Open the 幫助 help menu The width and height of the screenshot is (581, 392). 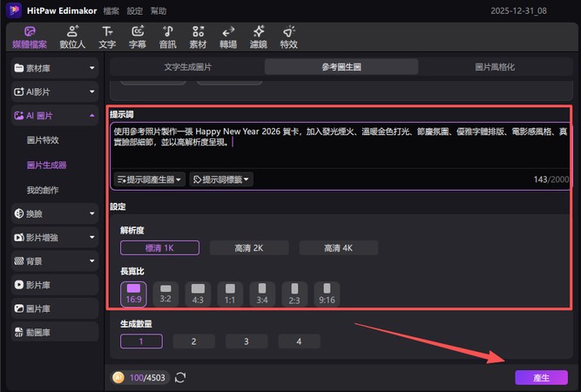point(159,11)
